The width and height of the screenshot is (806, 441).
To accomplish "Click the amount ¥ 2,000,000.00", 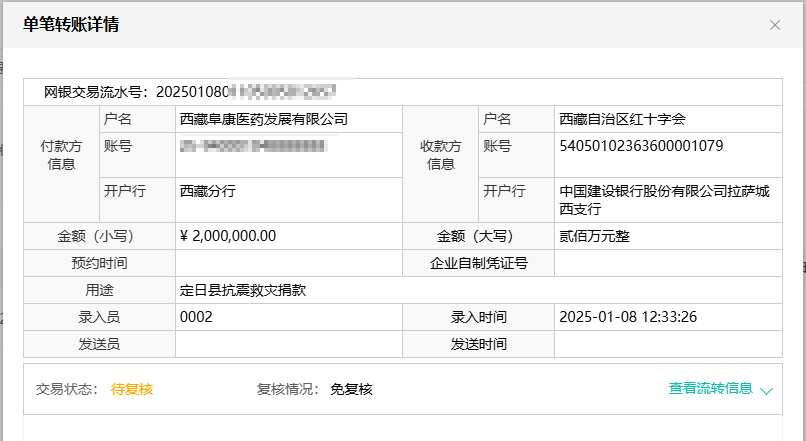I will click(228, 236).
